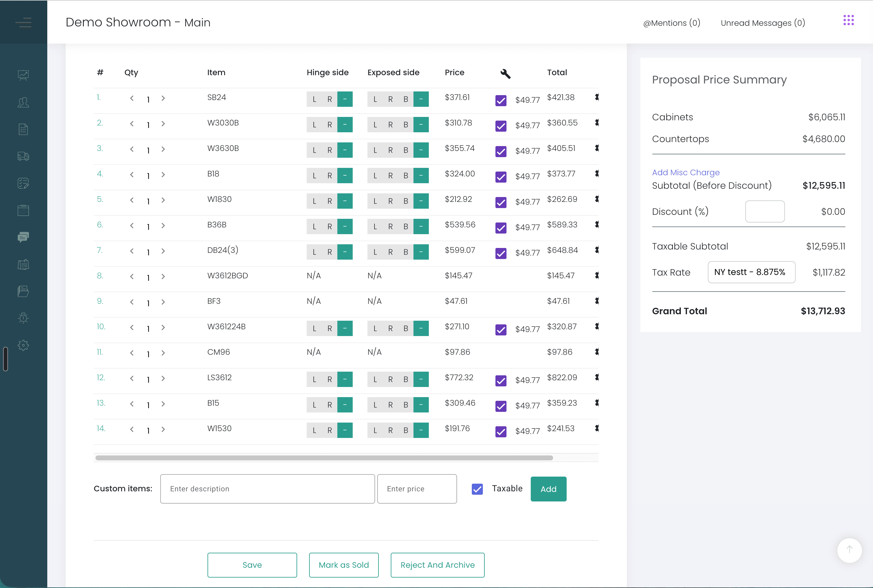Screen dimensions: 873x588
Task: Click the wrench assembly column header icon
Action: pos(506,74)
